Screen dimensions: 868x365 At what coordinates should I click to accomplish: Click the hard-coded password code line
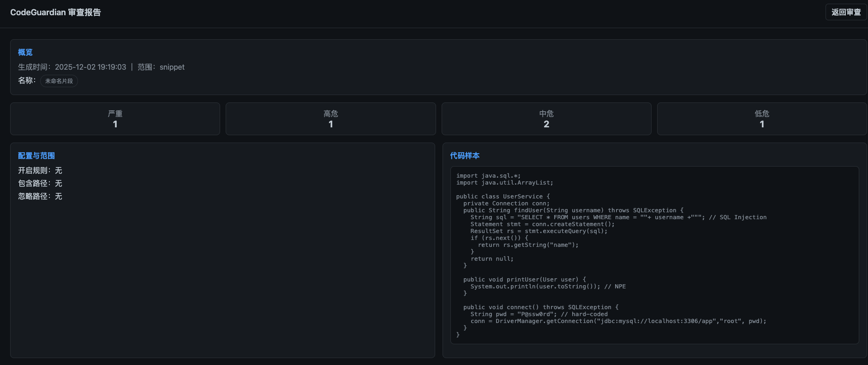coord(539,314)
